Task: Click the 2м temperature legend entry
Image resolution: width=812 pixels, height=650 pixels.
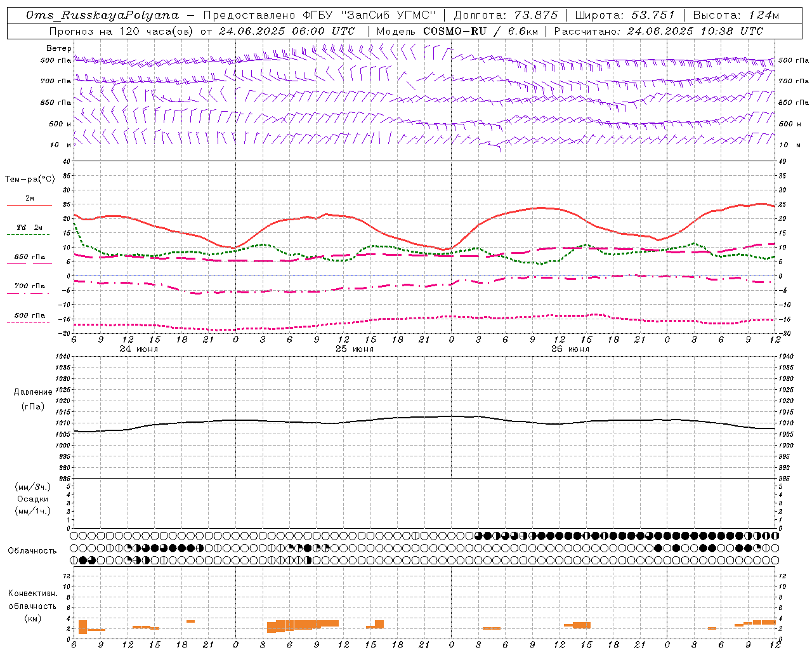Action: (x=30, y=199)
